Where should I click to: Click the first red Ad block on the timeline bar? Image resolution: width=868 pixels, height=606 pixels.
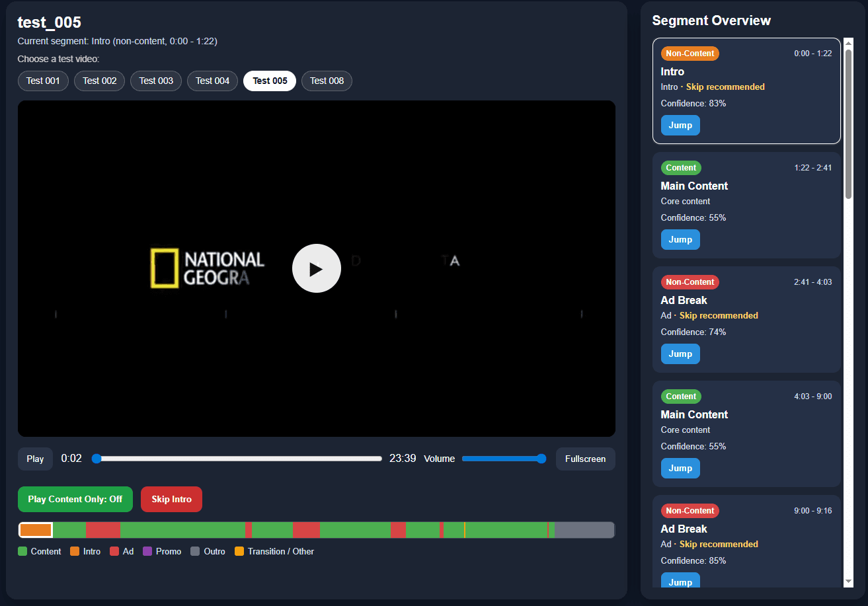coord(103,529)
